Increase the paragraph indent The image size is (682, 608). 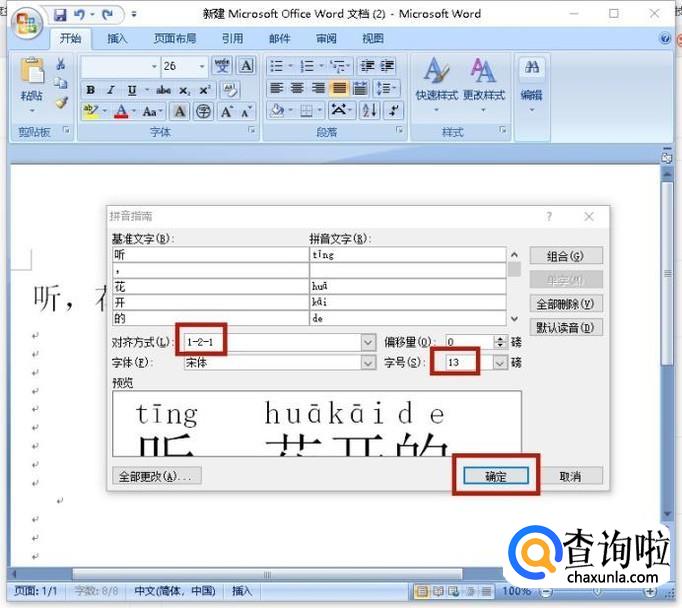tap(387, 66)
